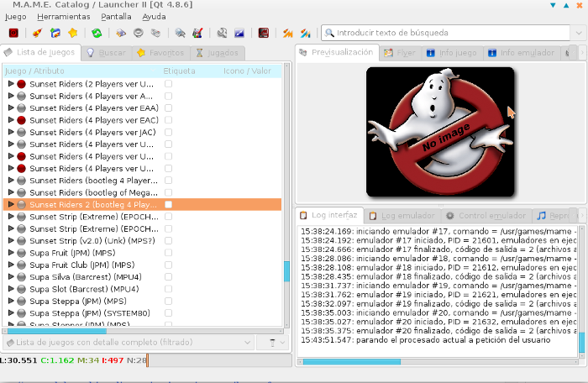Switch to the Log emulador tab
The width and height of the screenshot is (588, 383).
tap(402, 216)
